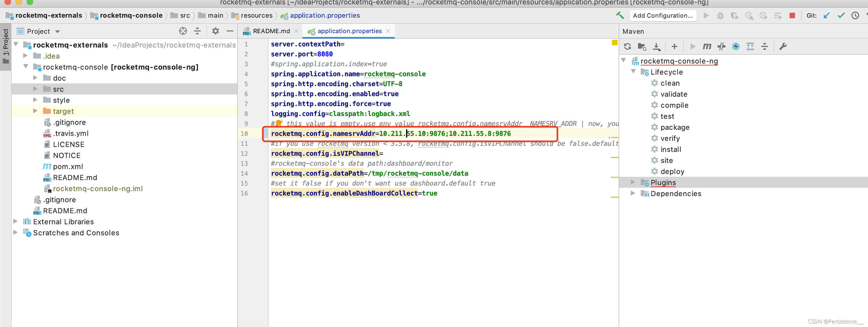Click the red Stop square icon
This screenshot has width=868, height=327.
coord(792,15)
